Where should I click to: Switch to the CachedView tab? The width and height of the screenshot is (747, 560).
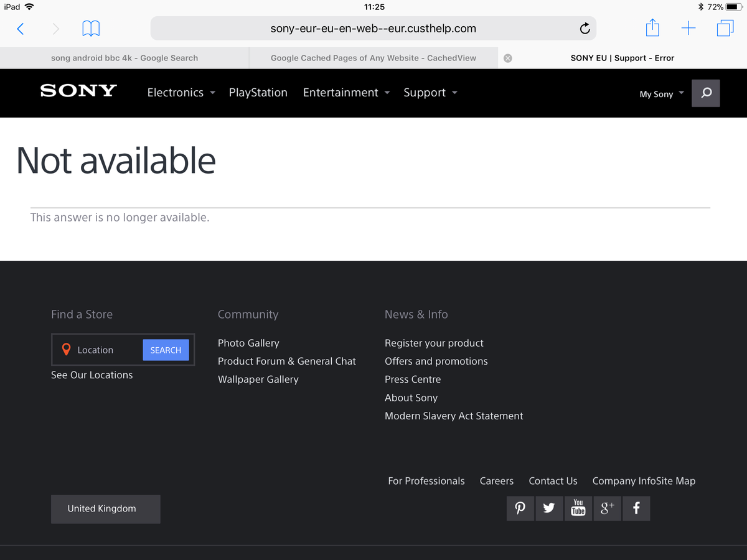coord(374,58)
